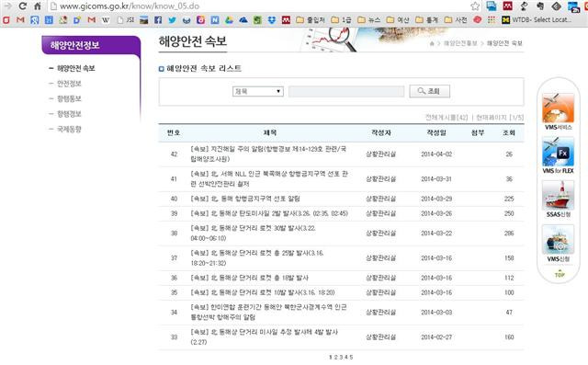Screen dimensions: 588x365
Task: Open the Dropbox bookmark icon
Action: pyautogui.click(x=272, y=20)
